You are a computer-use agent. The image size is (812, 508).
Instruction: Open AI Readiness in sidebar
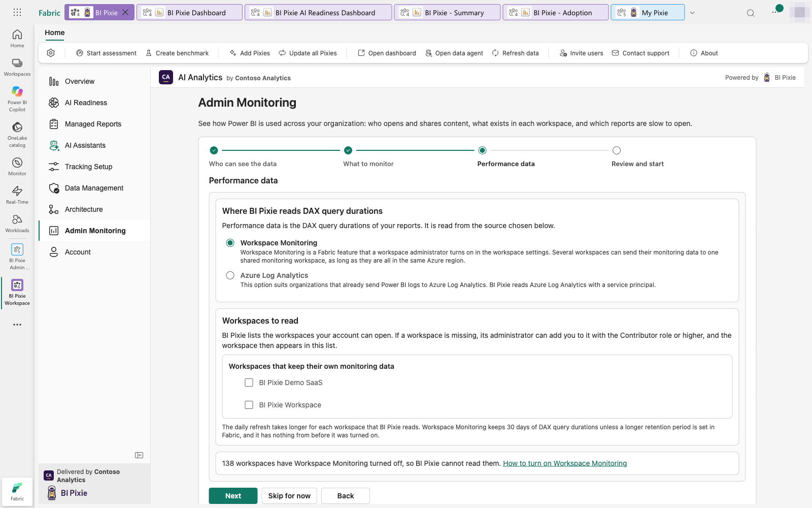tap(94, 103)
